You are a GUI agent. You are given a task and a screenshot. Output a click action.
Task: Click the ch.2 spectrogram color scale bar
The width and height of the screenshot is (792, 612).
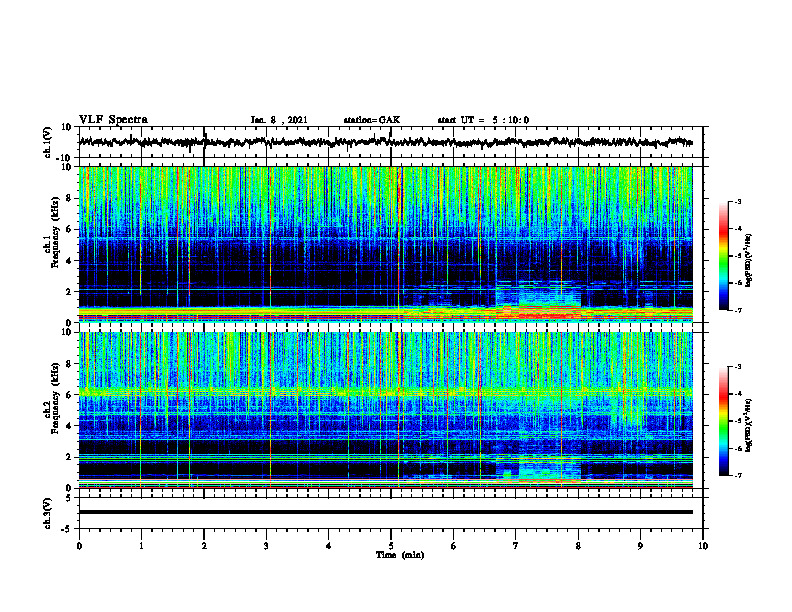point(723,421)
